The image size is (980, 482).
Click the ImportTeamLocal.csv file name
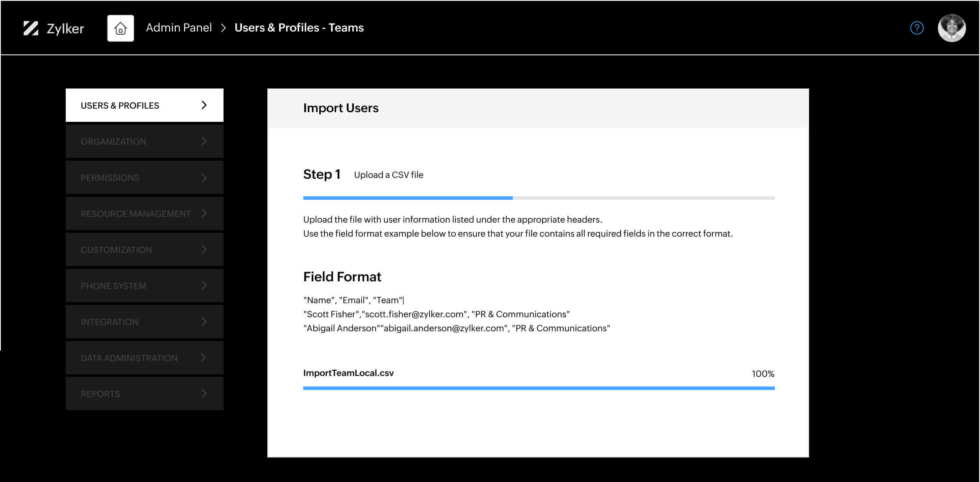[348, 373]
